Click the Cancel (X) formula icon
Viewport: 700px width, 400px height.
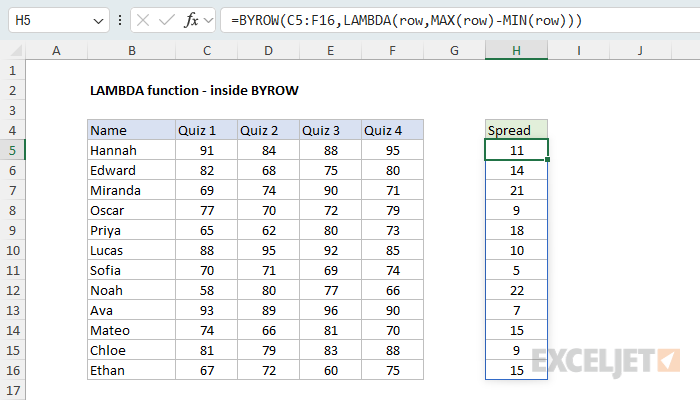(x=143, y=20)
